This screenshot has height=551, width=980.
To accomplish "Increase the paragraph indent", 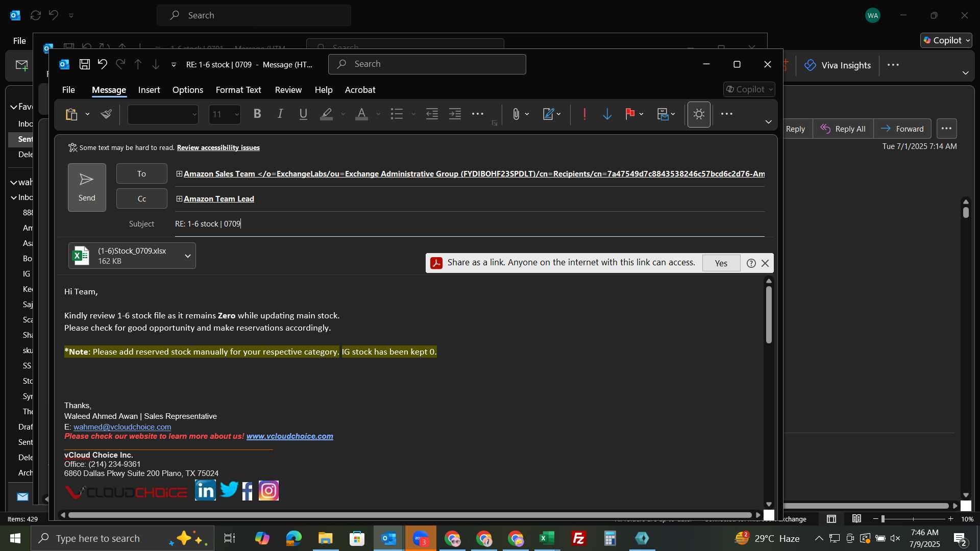I will (x=455, y=114).
